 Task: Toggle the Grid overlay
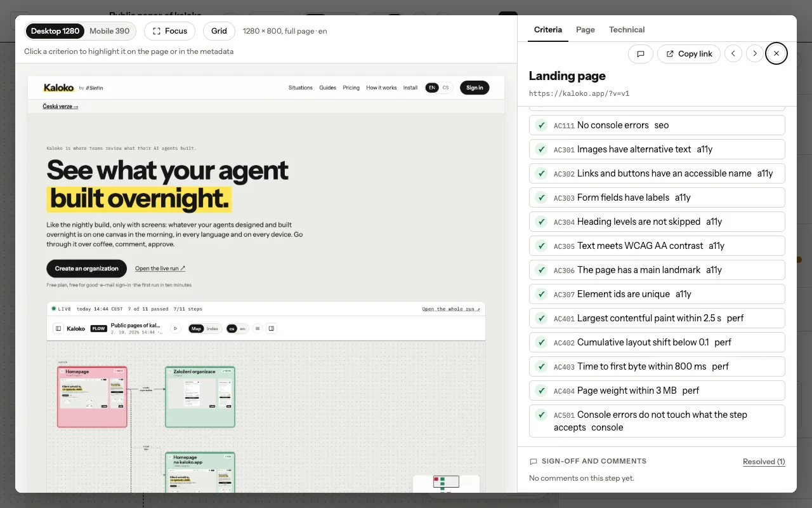[x=219, y=31]
